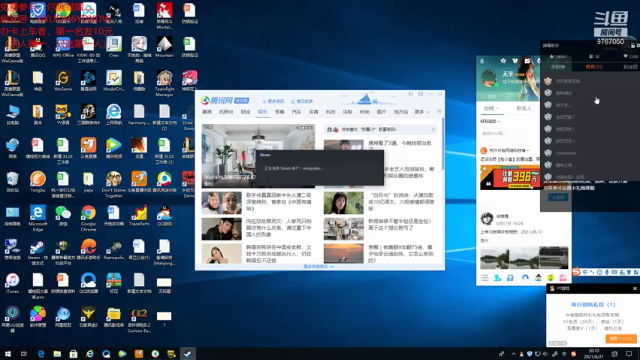Open File Explorer from the taskbar
This screenshot has height=360, width=640.
point(57,353)
